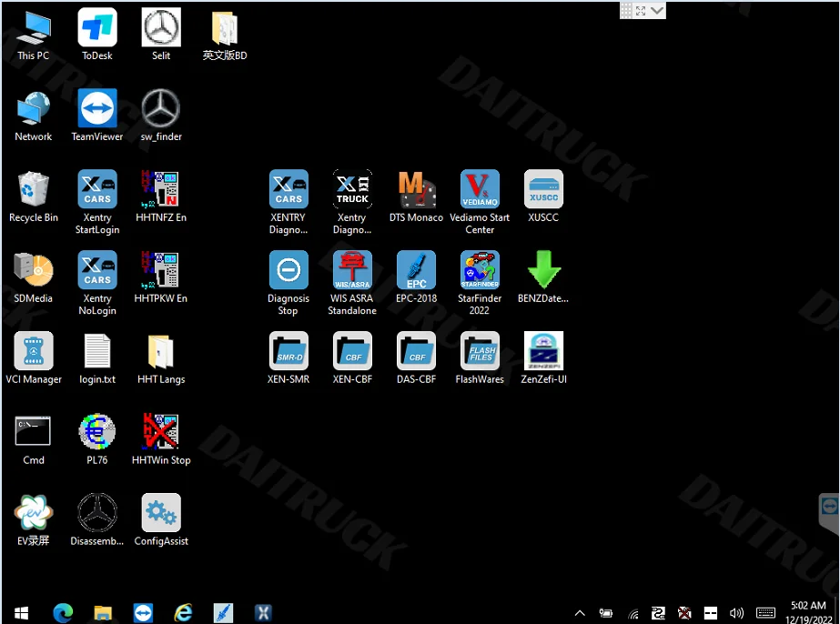Image resolution: width=840 pixels, height=624 pixels.
Task: Select the login.txt file
Action: click(97, 357)
